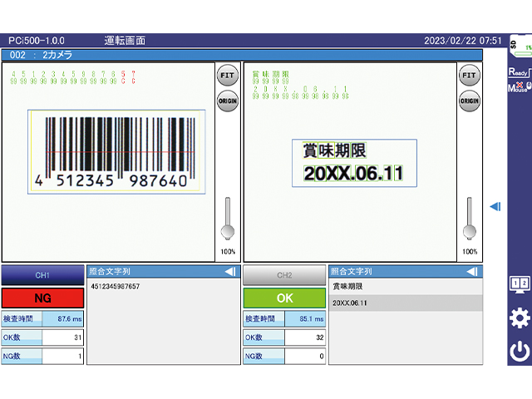Click the CH1 inspection time 87.6 ms
The image size is (532, 399).
pyautogui.click(x=63, y=319)
